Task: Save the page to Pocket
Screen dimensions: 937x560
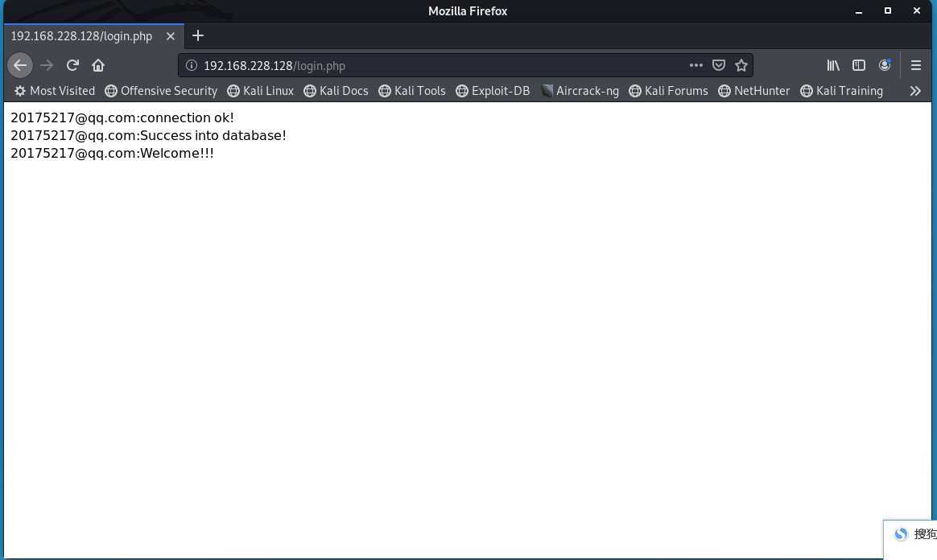Action: (x=718, y=66)
